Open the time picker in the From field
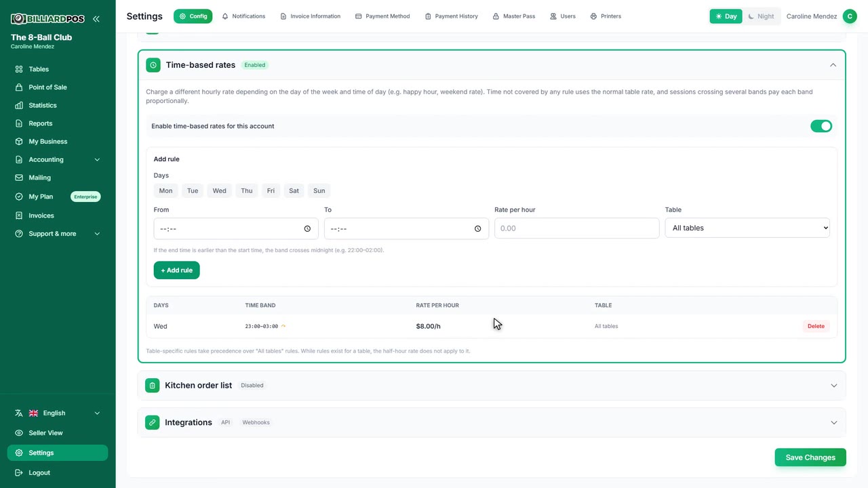 tap(307, 228)
